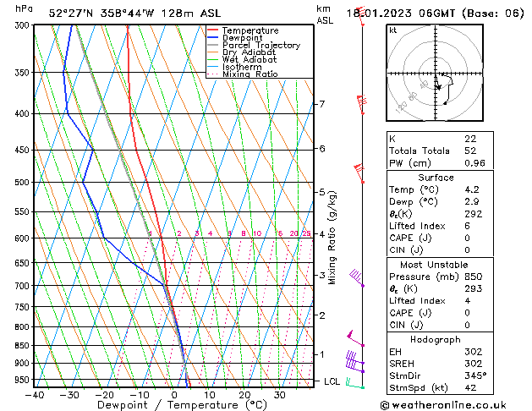This screenshot has width=532, height=411.
Task: Click the 'kt' label in hodograph
Action: click(x=392, y=30)
